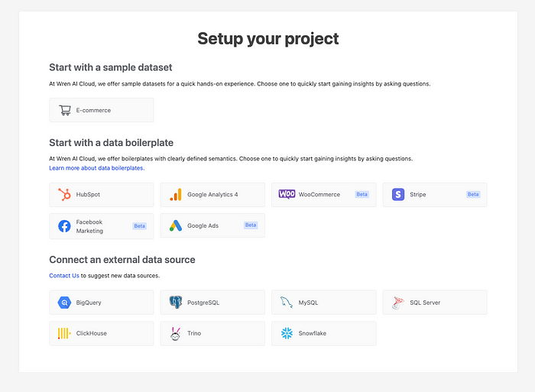Select the Facebook Marketing boilerplate label

[x=89, y=226]
